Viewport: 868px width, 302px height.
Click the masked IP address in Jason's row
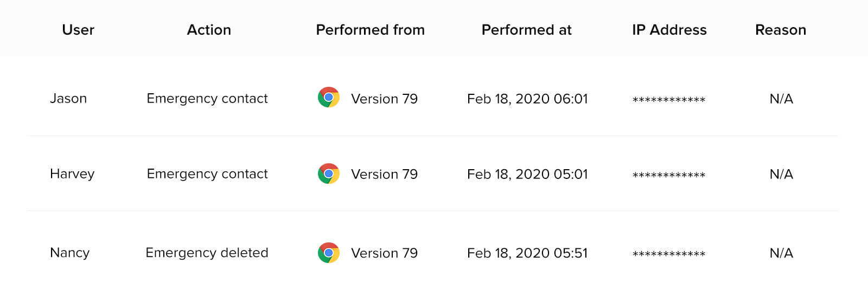669,100
